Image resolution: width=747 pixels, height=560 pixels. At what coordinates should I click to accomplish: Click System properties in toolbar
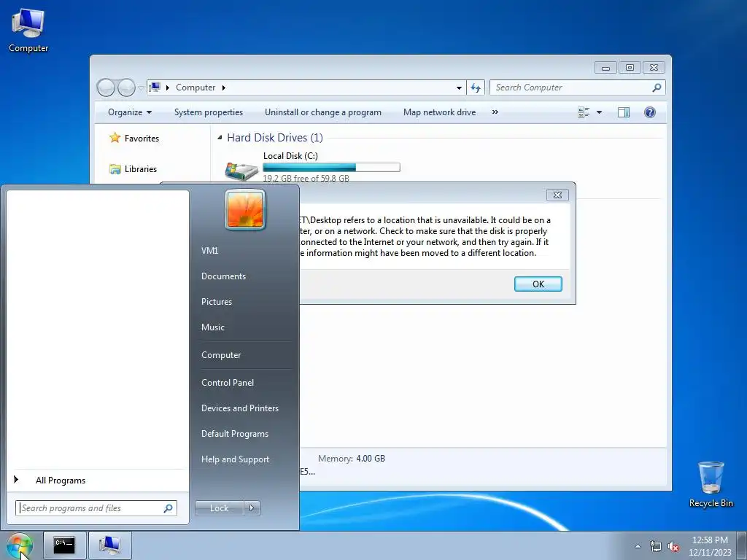[208, 112]
